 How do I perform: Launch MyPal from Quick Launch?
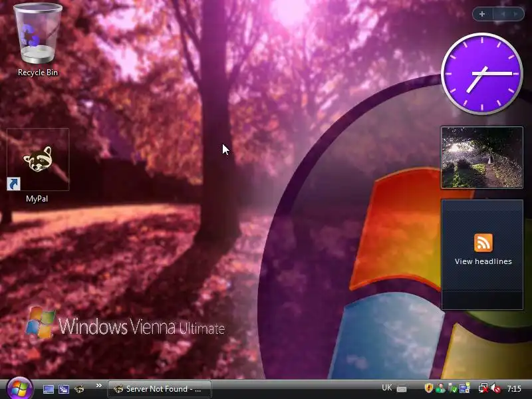click(x=79, y=388)
